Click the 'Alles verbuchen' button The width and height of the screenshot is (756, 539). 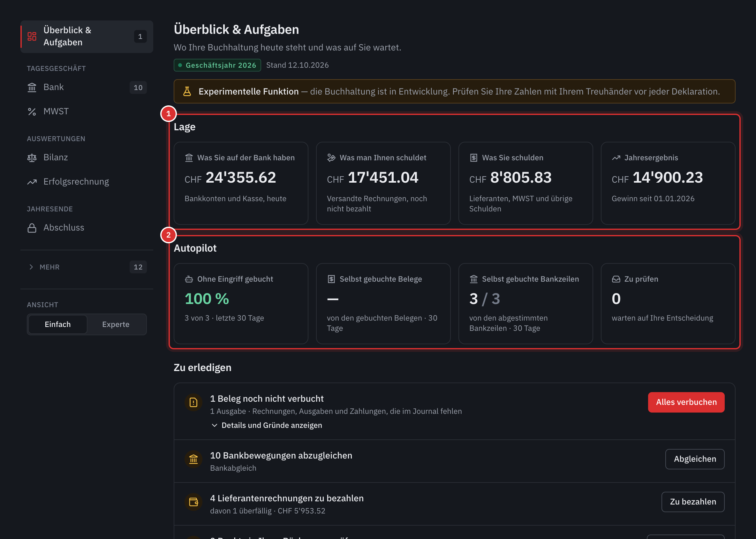[686, 402]
